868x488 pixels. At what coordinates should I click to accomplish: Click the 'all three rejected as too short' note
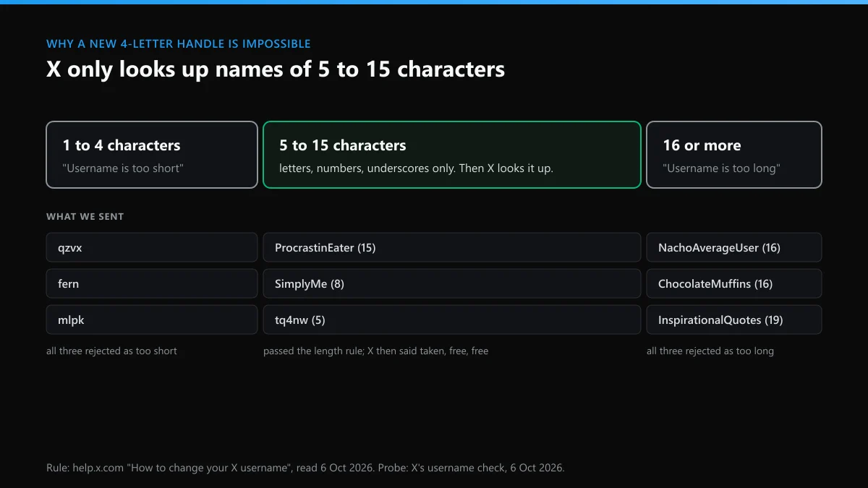coord(111,351)
